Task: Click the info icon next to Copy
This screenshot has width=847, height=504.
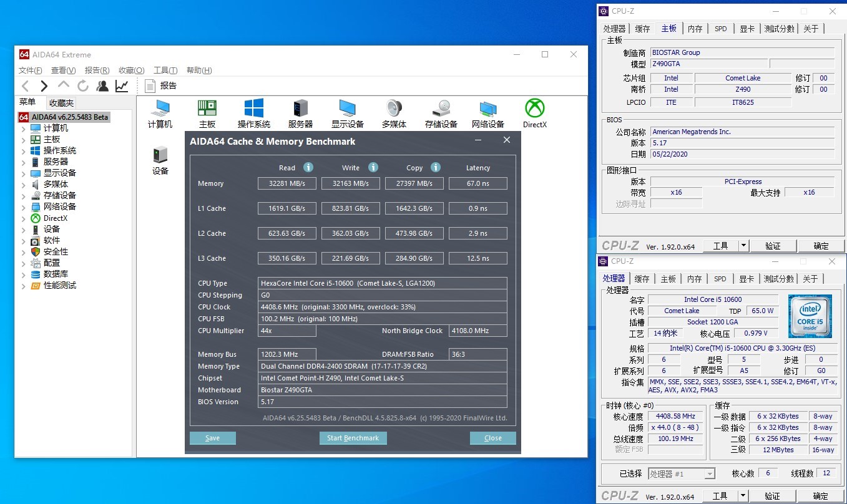Action: [x=436, y=167]
